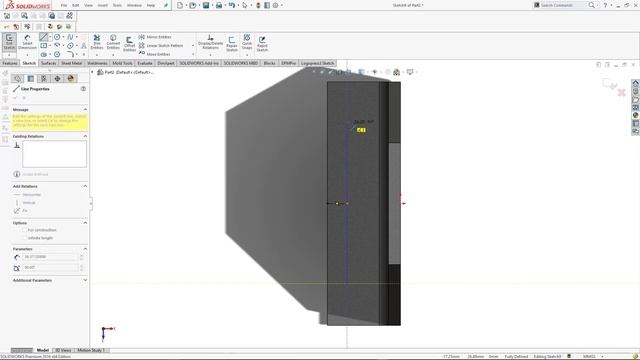Open the Motion Study 1 tab
The image size is (640, 360).
(x=91, y=350)
